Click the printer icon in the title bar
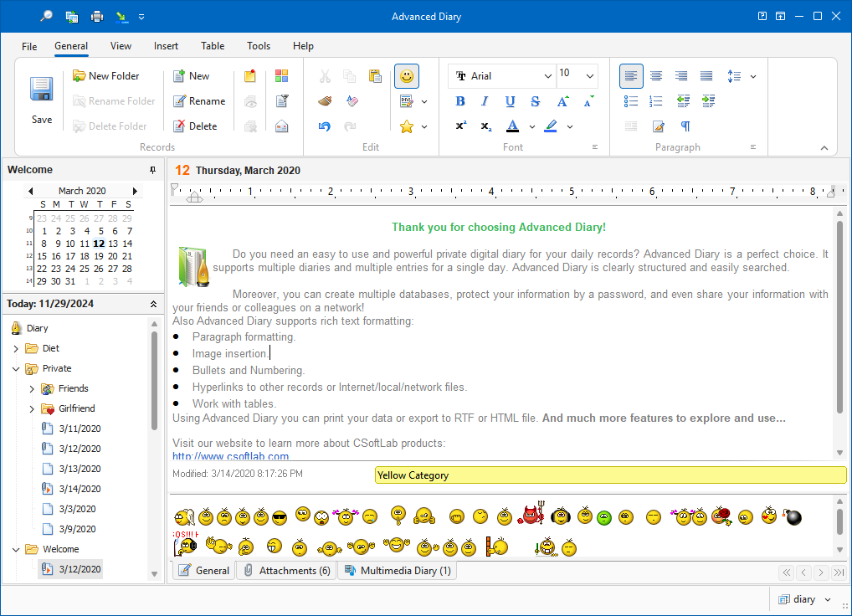Image resolution: width=852 pixels, height=616 pixels. pos(97,16)
